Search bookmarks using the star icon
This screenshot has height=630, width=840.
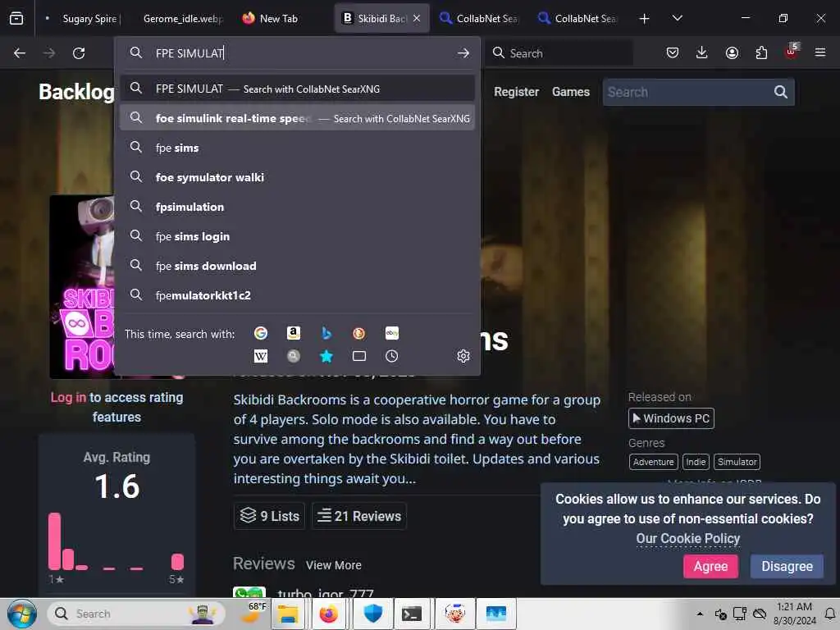326,356
